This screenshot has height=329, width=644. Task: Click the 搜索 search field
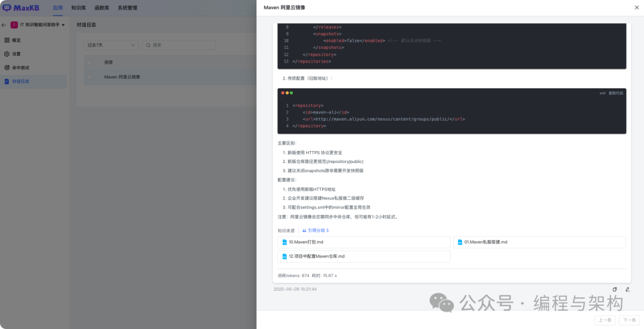[x=179, y=45]
